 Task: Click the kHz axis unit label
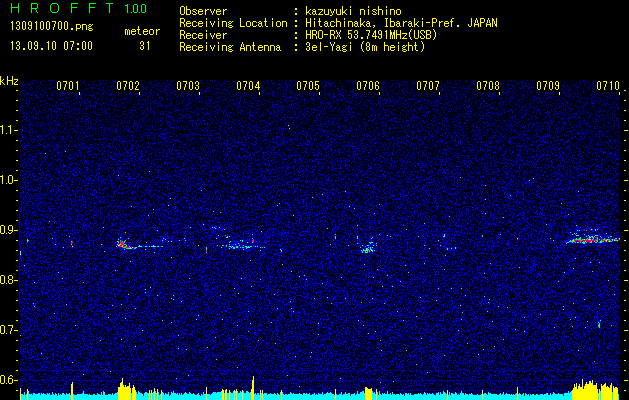pos(9,81)
